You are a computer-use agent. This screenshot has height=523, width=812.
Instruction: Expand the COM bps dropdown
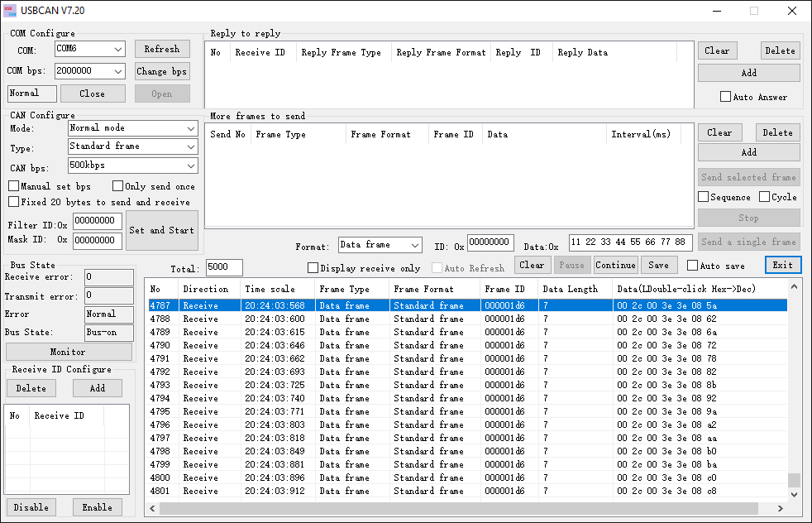[89, 71]
